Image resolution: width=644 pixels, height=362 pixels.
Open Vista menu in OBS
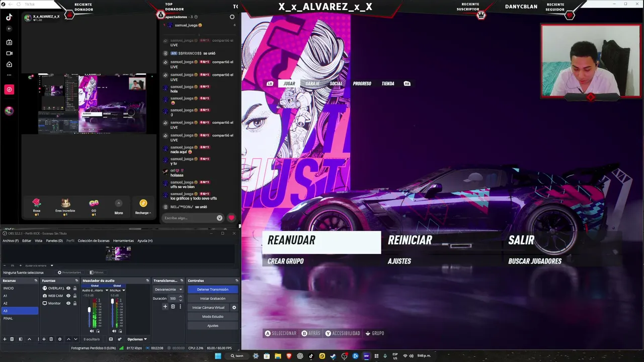coord(38,241)
